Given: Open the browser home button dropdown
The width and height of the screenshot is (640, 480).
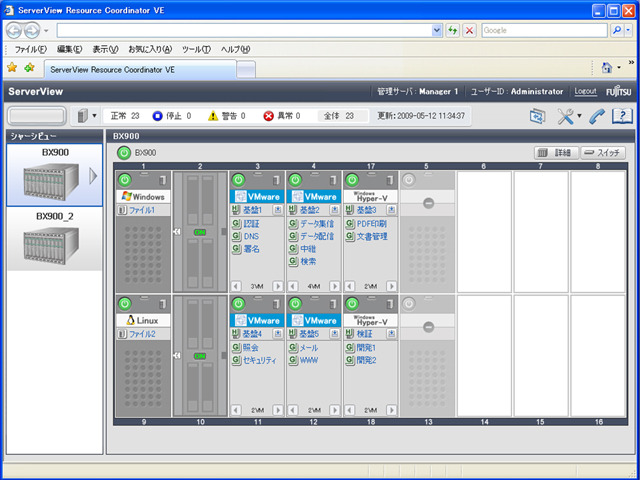Looking at the screenshot, I should click(619, 67).
